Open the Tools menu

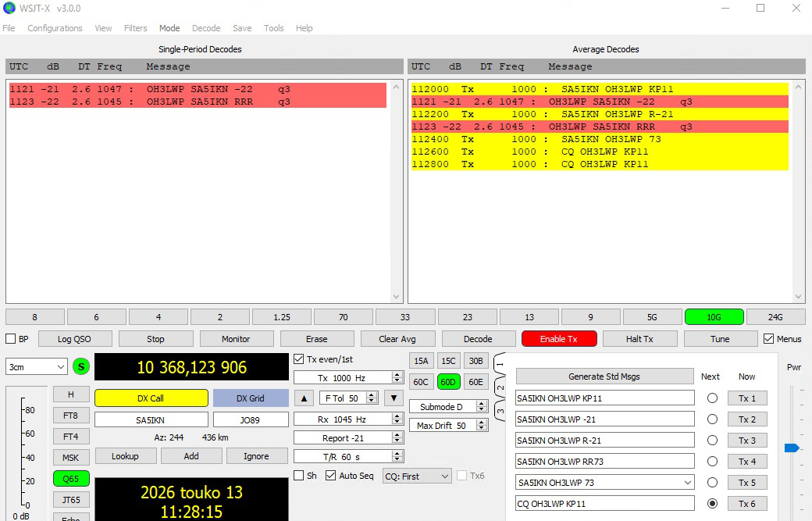pos(273,28)
